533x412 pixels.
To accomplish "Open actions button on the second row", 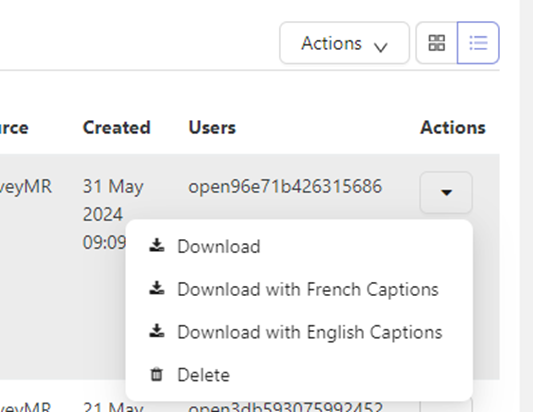I will [446, 406].
